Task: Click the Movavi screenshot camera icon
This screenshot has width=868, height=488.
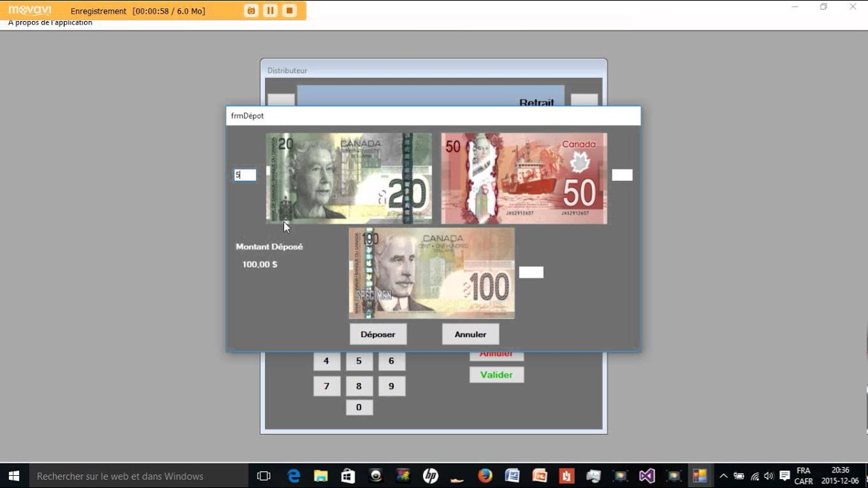Action: tap(252, 10)
